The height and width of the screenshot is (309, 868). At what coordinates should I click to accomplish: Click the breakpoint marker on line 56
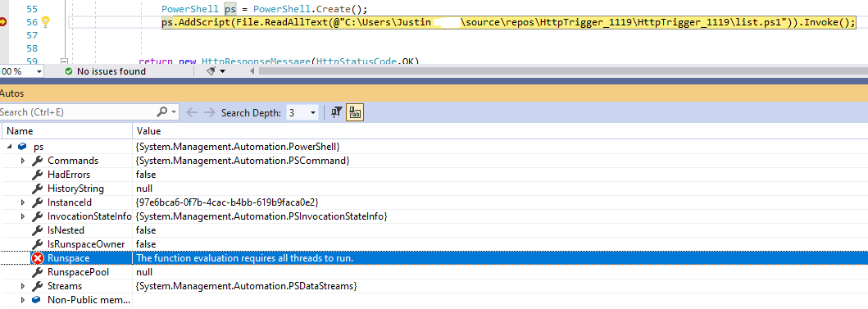coord(2,22)
